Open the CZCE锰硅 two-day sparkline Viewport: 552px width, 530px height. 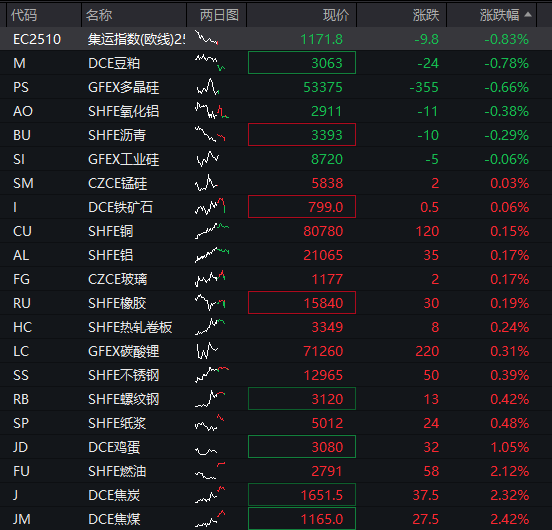206,183
